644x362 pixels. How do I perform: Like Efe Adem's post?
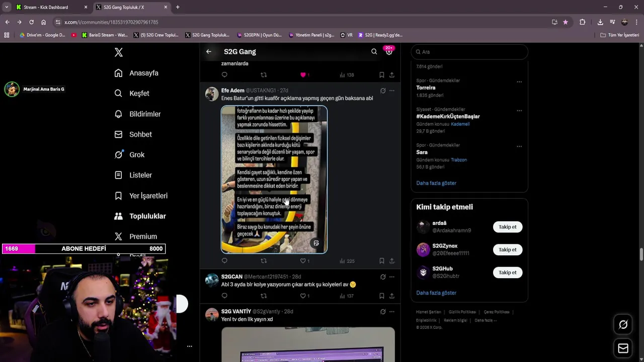tap(304, 261)
